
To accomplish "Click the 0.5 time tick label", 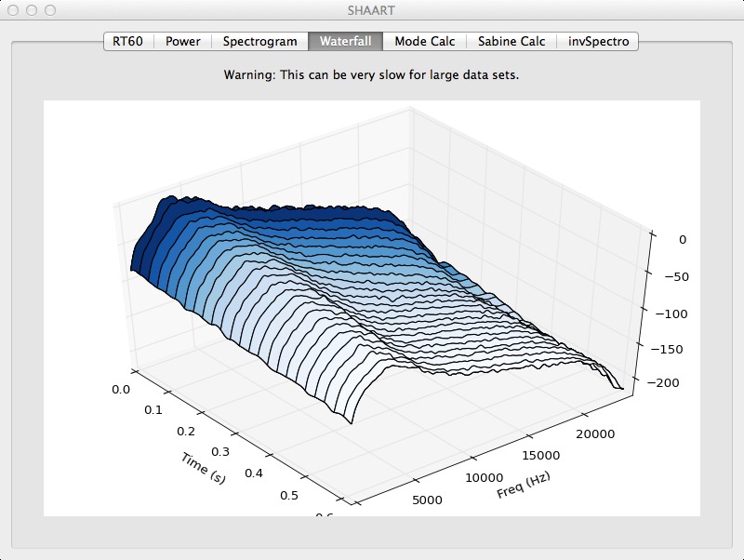I will [x=289, y=496].
